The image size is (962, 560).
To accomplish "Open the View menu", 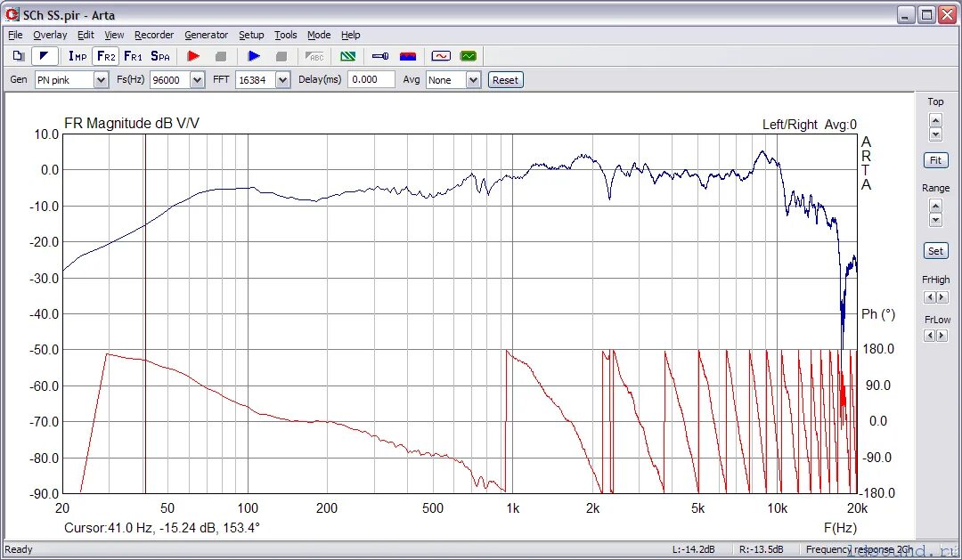I will 114,35.
